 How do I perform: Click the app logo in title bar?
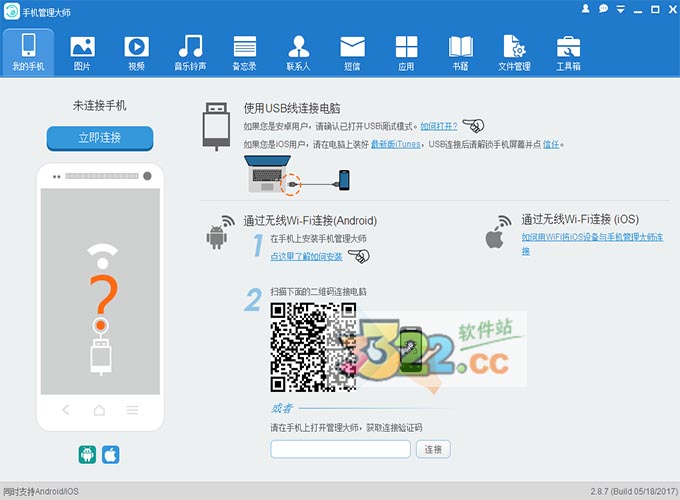12,11
